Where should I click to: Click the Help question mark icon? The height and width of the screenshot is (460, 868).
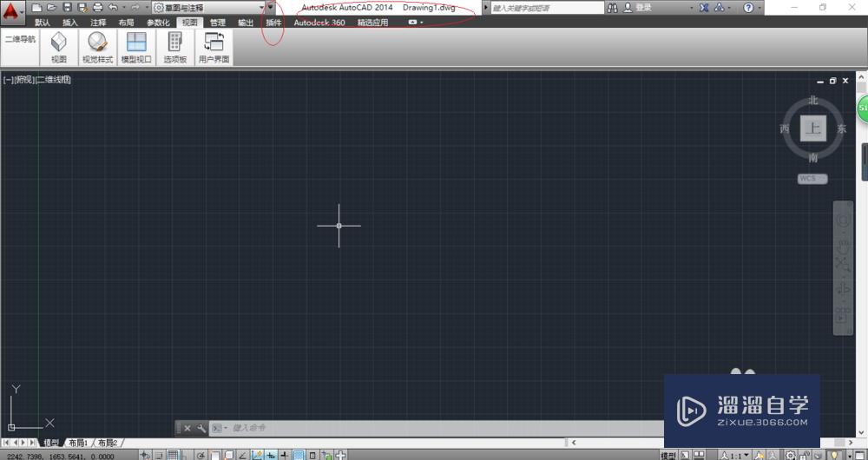coord(748,8)
